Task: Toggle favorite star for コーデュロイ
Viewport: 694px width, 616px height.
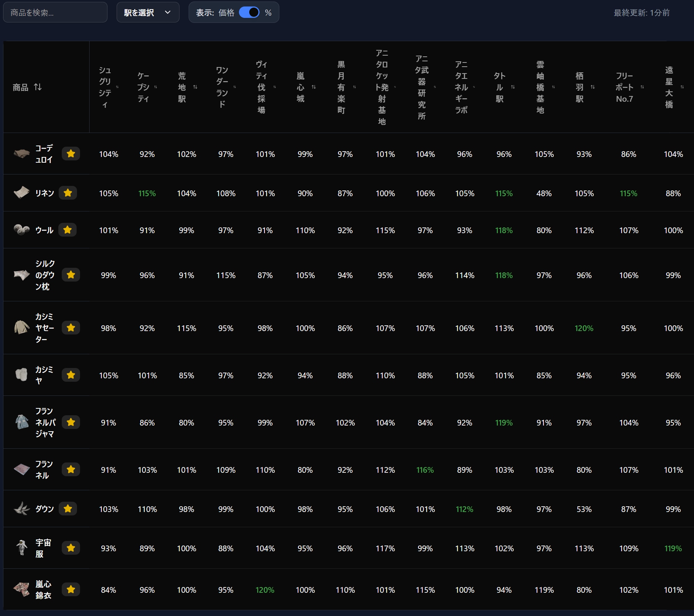Action: click(71, 154)
